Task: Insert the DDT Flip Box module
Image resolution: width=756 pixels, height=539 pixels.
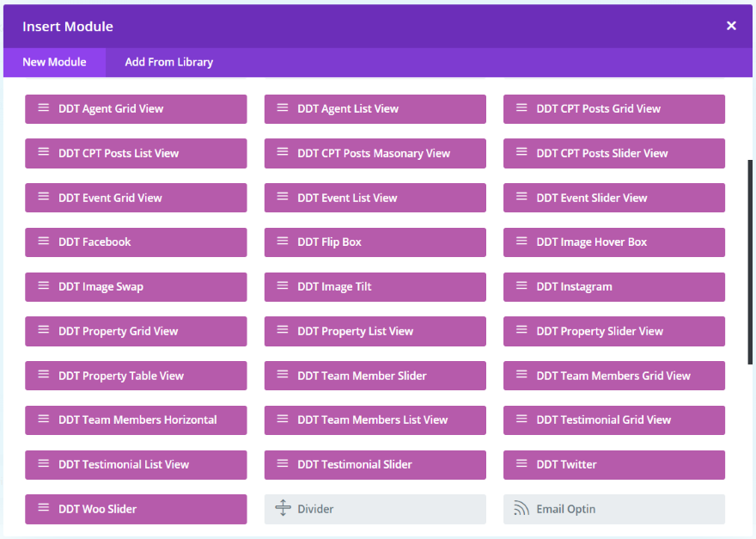Action: [375, 242]
